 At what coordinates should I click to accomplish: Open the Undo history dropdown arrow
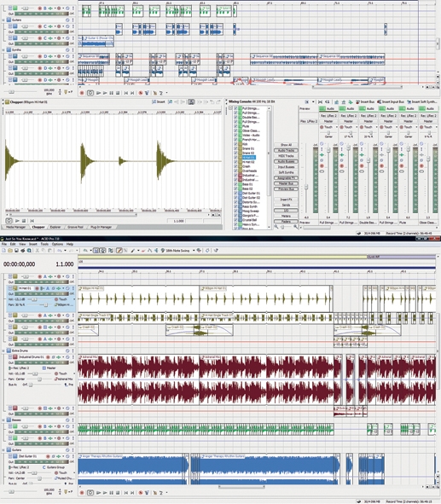pos(65,251)
